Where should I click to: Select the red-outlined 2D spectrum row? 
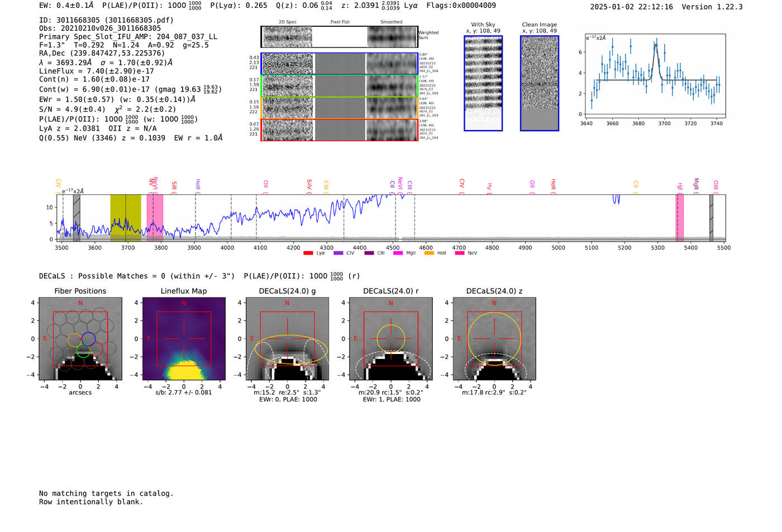point(340,130)
